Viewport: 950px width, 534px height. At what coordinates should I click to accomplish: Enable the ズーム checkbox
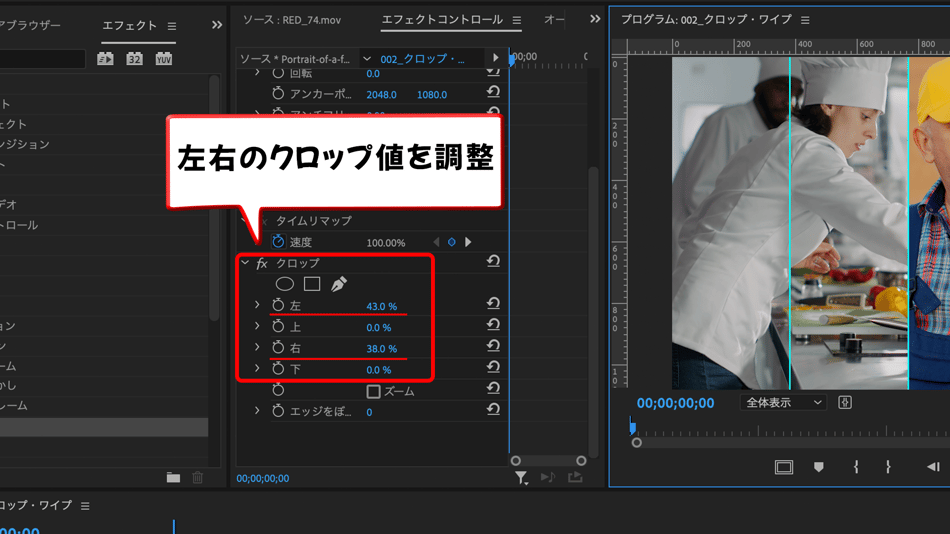[x=373, y=391]
